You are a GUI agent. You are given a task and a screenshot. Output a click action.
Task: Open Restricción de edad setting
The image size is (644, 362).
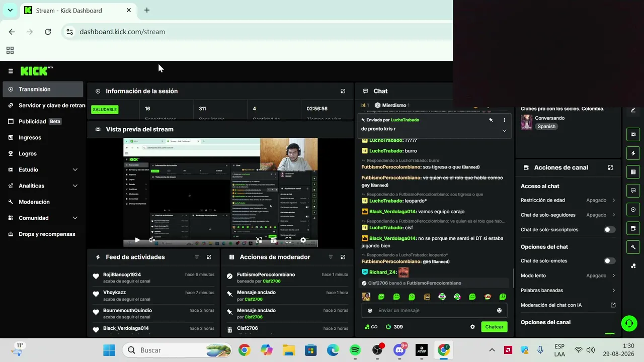pyautogui.click(x=568, y=200)
